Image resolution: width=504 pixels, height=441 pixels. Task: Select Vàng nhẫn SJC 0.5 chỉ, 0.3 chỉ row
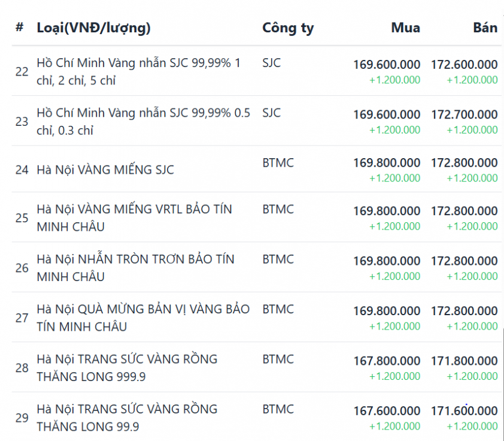(x=143, y=121)
